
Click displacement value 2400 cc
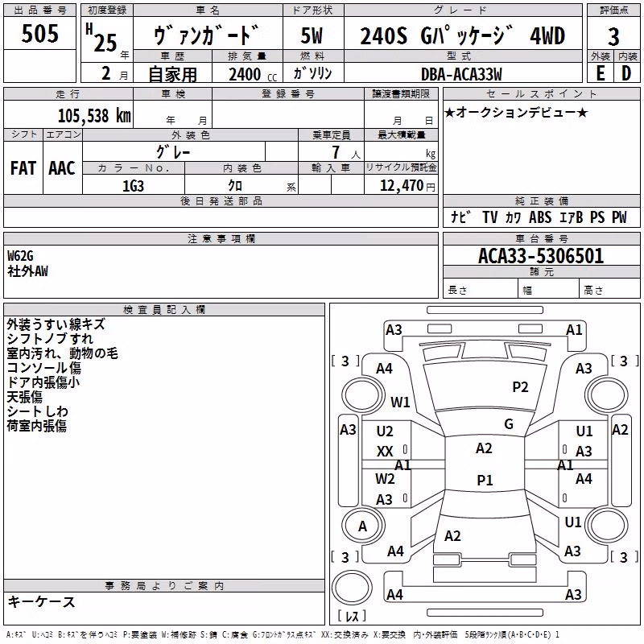(x=253, y=74)
